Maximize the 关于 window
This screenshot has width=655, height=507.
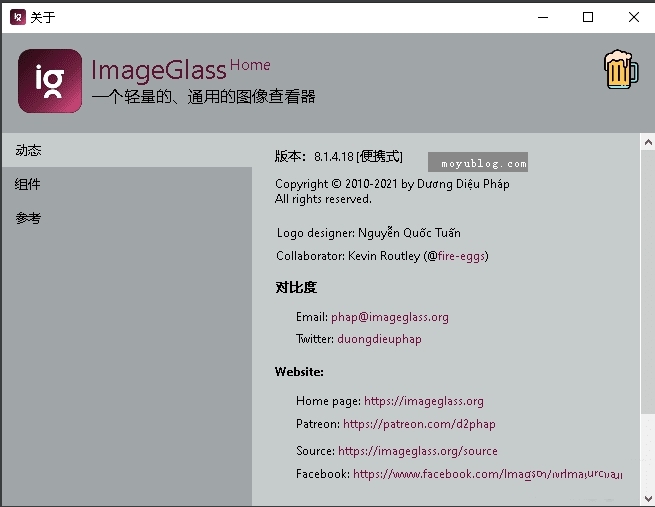point(588,17)
